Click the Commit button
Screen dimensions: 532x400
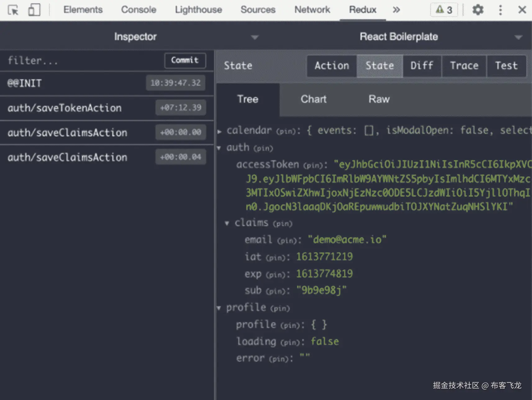[x=185, y=60]
